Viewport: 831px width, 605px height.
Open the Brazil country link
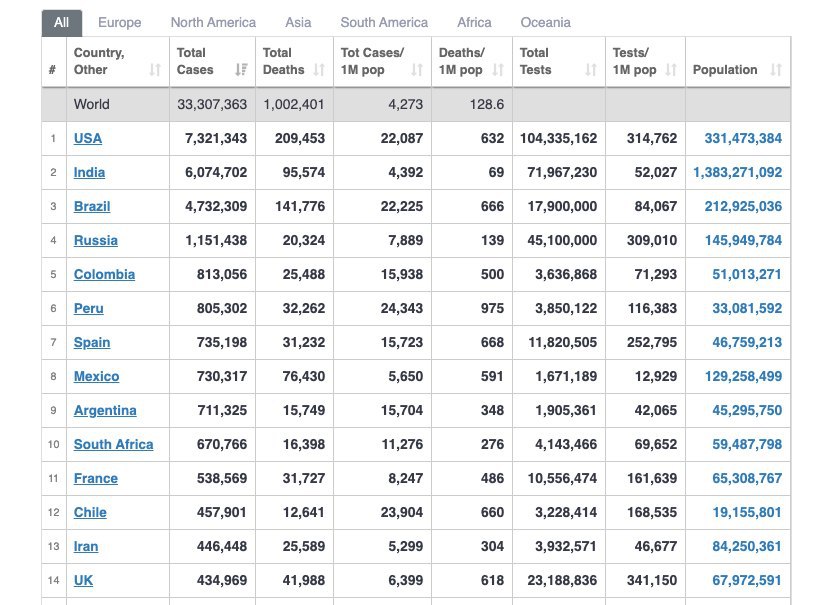pos(92,207)
